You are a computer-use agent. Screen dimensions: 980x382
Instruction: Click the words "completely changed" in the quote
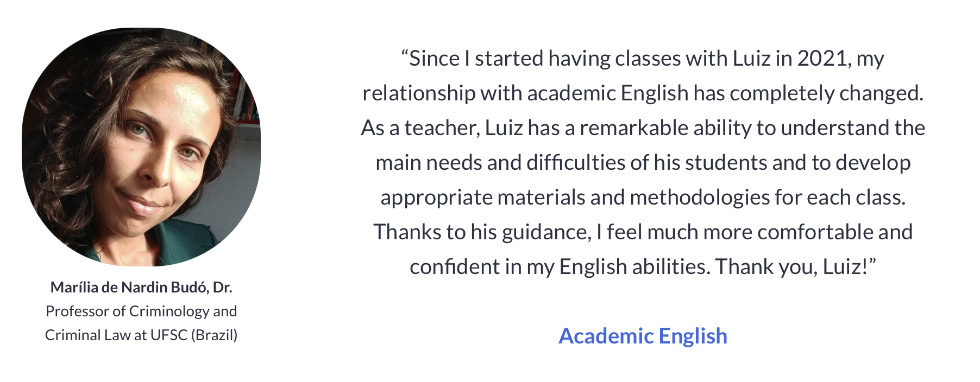pos(825,93)
